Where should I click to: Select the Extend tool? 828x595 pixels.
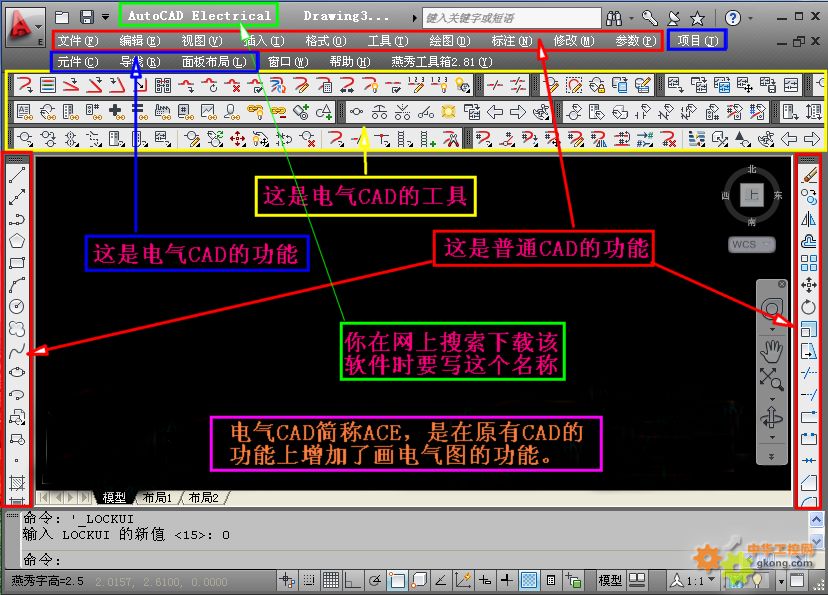pos(808,395)
